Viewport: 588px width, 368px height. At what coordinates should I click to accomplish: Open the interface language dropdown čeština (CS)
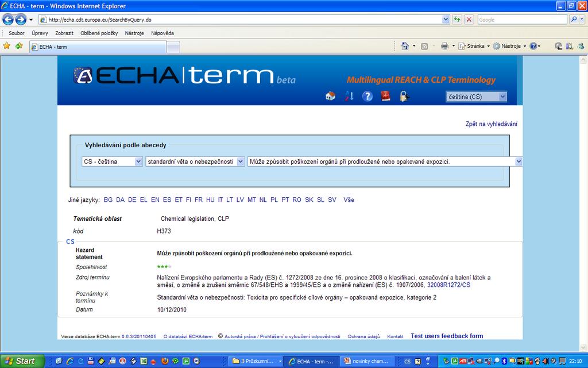click(x=476, y=97)
